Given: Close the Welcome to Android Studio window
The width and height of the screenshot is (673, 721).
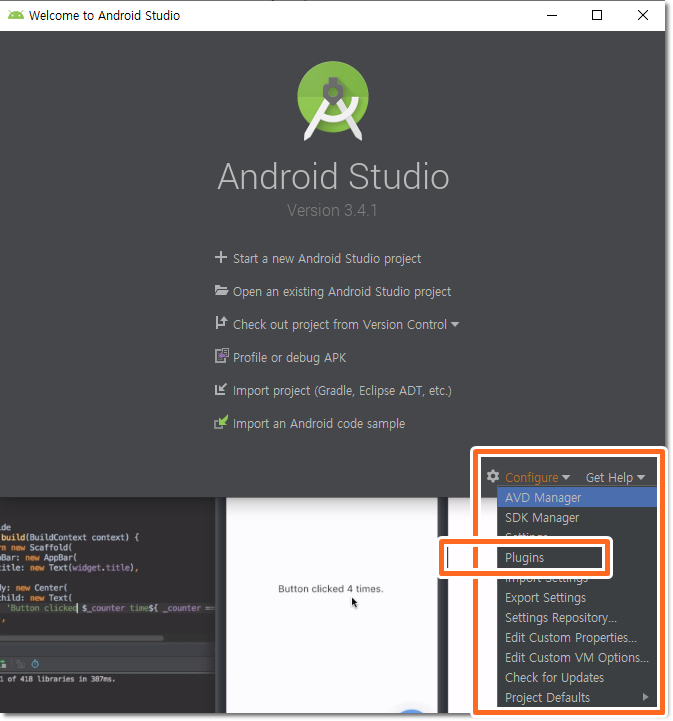Looking at the screenshot, I should 643,15.
